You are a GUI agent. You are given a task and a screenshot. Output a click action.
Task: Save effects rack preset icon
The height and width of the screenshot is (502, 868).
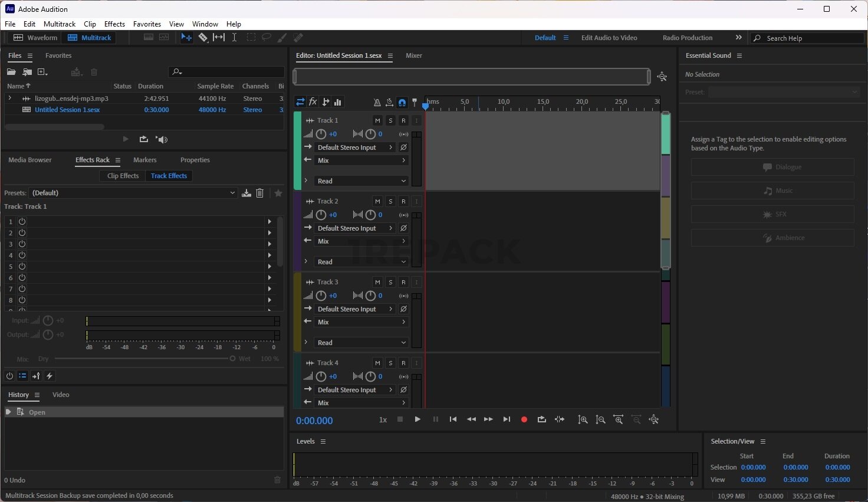pos(246,193)
